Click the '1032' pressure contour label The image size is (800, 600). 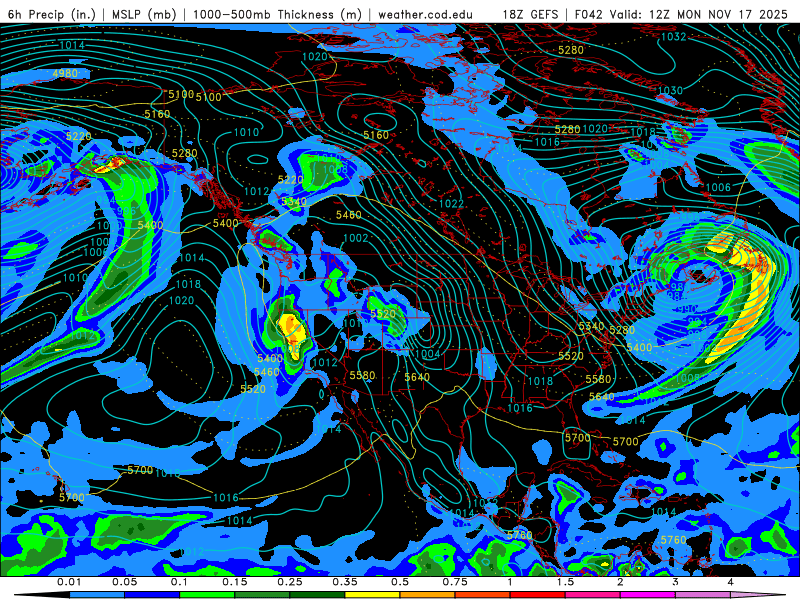pos(673,37)
